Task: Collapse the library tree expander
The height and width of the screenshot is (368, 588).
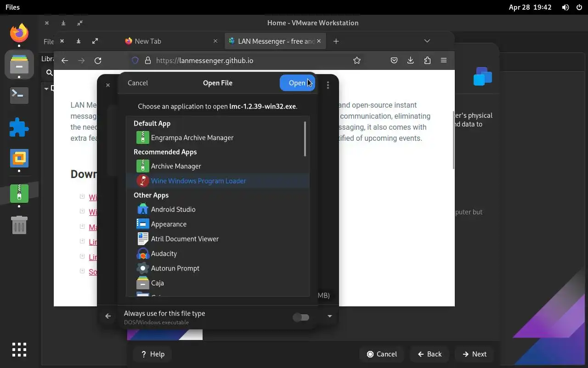Action: coord(46,88)
